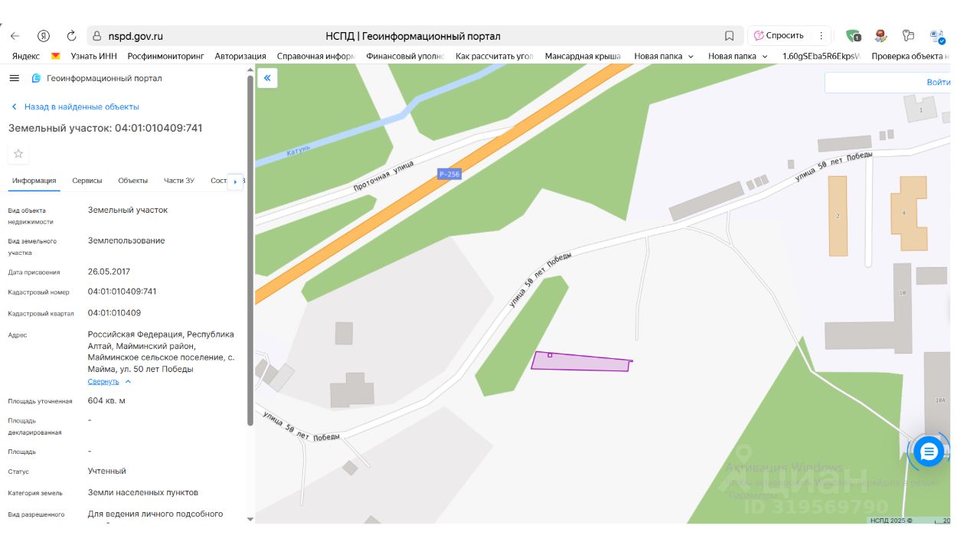Click the side panel scrollbar down arrow
This screenshot has height=558, width=980.
(x=250, y=519)
